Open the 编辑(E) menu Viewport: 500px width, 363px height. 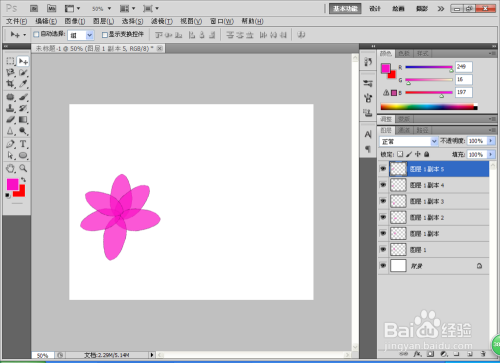(46, 21)
